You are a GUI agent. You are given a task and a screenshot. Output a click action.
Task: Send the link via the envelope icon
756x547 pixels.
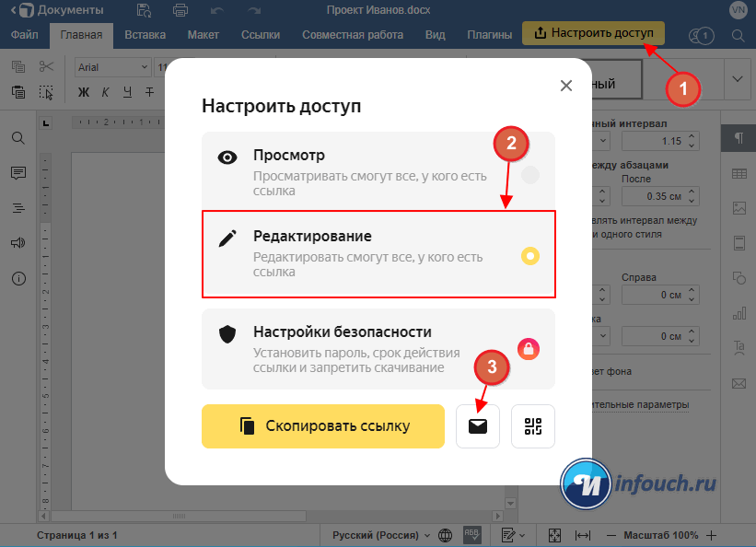478,425
